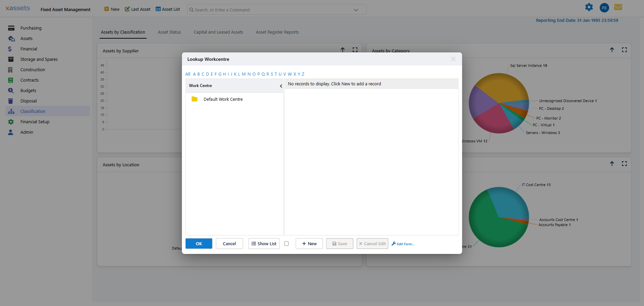
Task: Close the Lookup Workcentre dialog
Action: [x=453, y=59]
